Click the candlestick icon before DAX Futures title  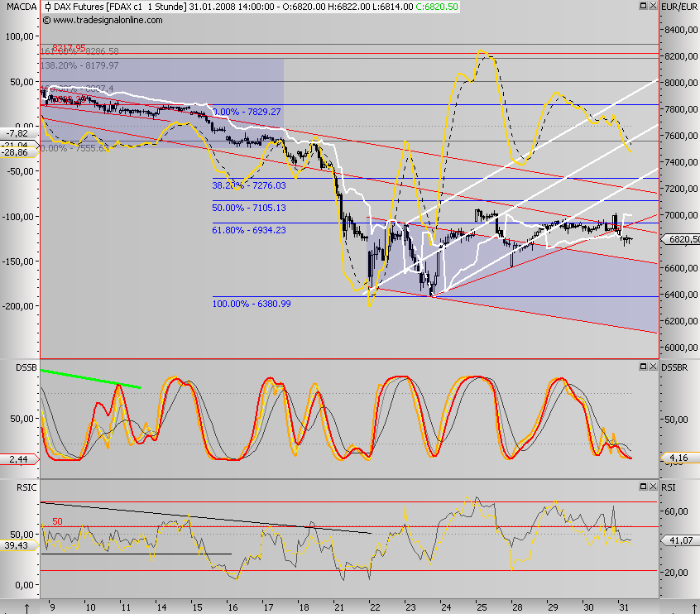[48, 7]
